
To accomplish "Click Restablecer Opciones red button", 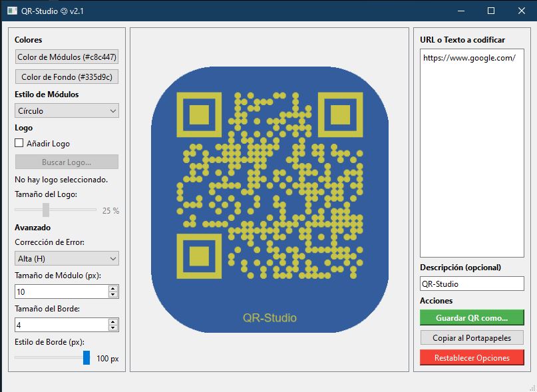I will (x=472, y=358).
